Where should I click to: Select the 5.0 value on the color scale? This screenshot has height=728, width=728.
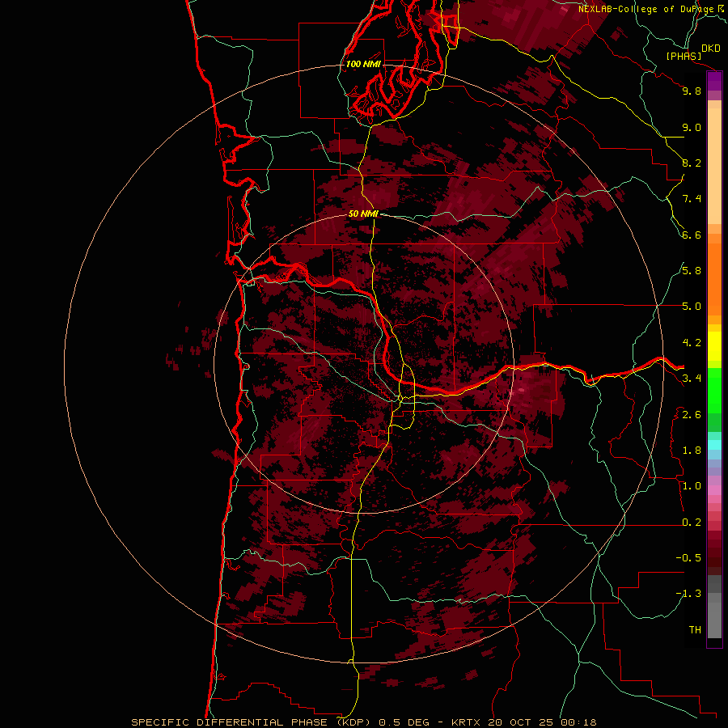(x=692, y=307)
